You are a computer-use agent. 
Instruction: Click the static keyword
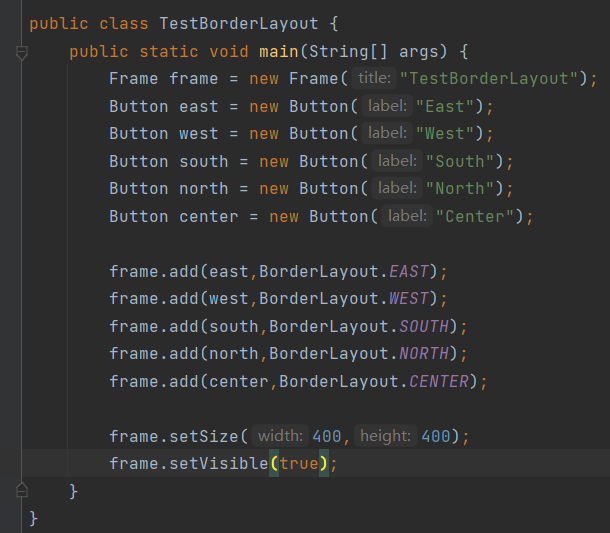(x=169, y=52)
